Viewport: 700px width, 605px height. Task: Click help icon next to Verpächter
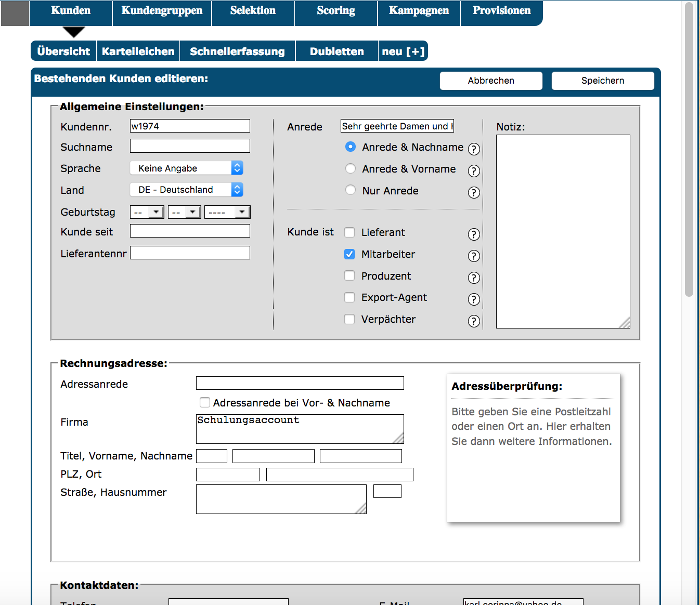(473, 321)
